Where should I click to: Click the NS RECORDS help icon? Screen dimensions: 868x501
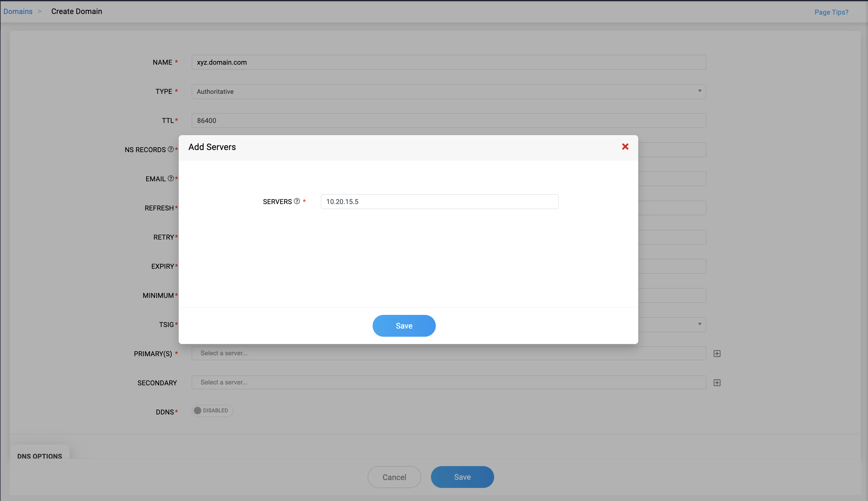(170, 149)
